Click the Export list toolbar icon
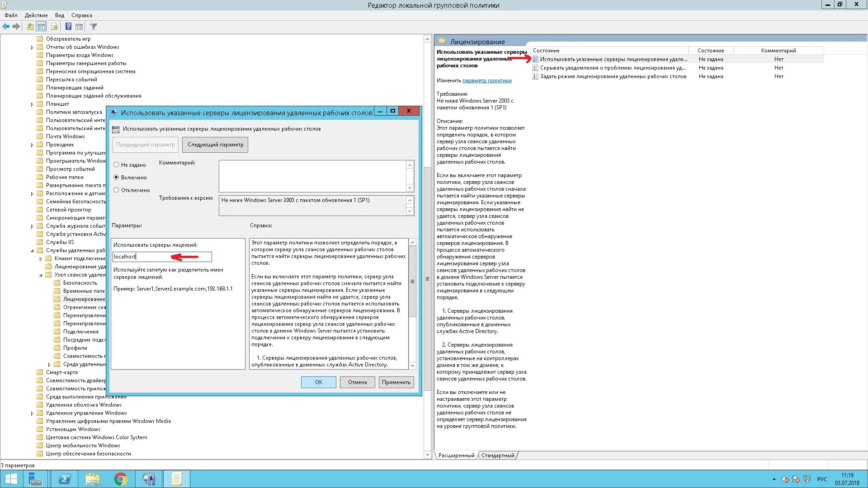Image resolution: width=868 pixels, height=488 pixels. pos(54,27)
